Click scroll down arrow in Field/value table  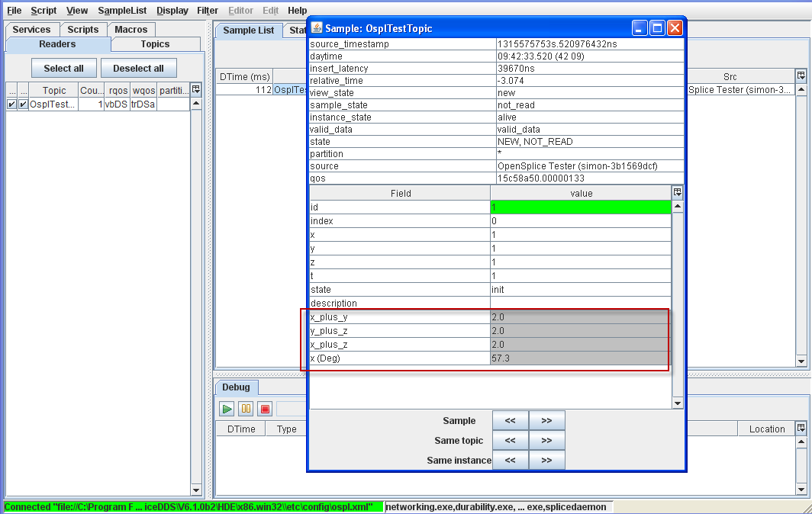[678, 403]
